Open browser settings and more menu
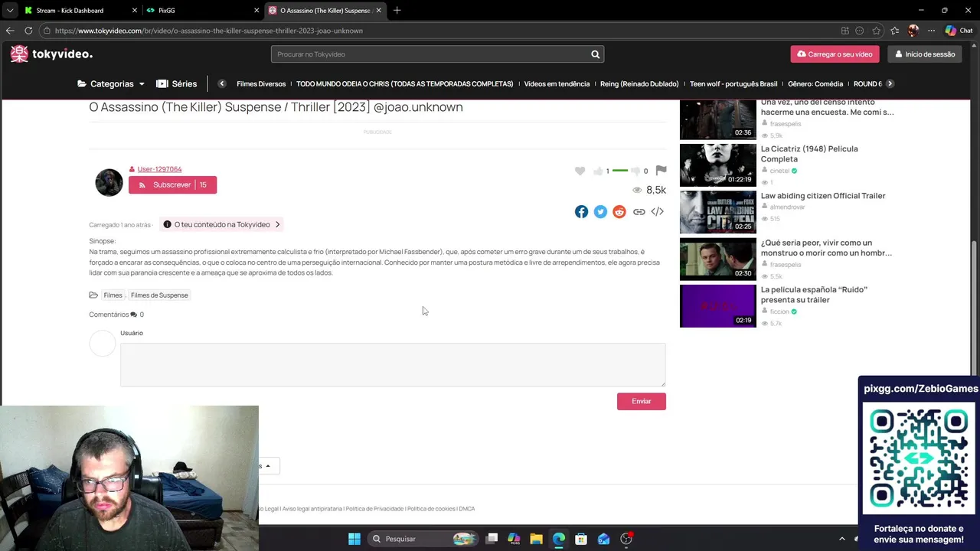This screenshot has width=980, height=551. pos(931,31)
